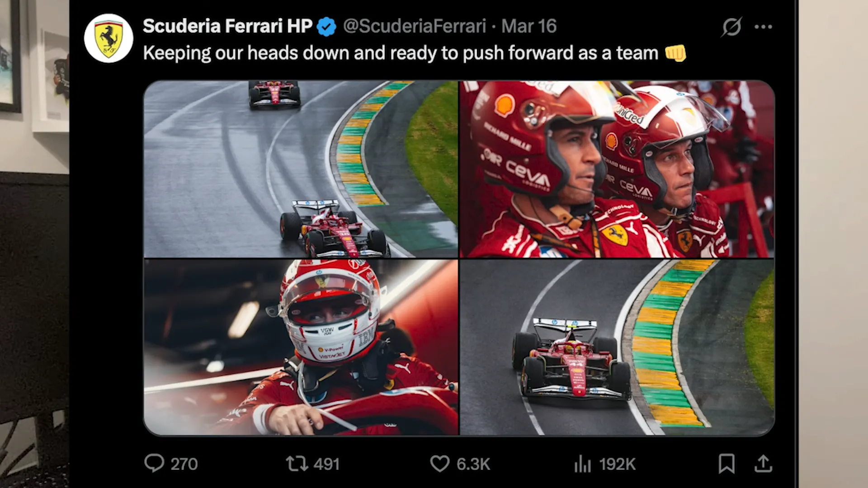Image resolution: width=868 pixels, height=488 pixels.
Task: Click the tweet text about pushing forward
Action: pos(414,53)
